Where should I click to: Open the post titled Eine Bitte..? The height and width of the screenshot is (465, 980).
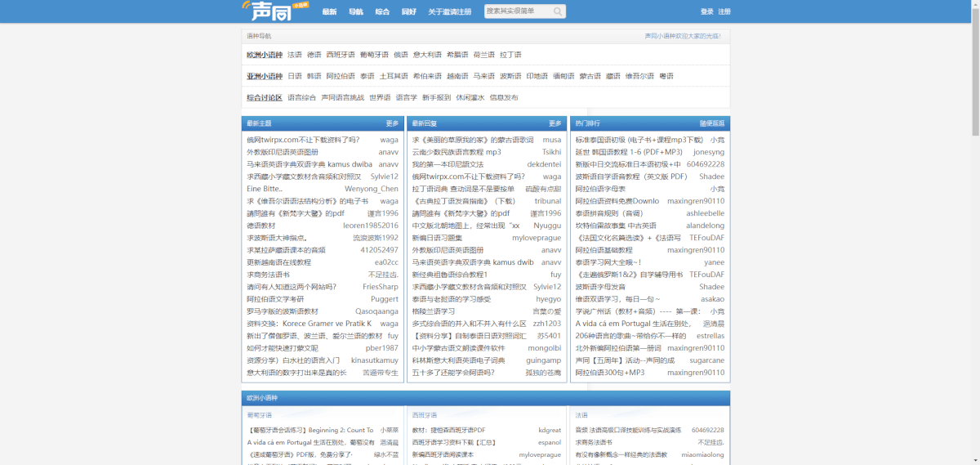tap(264, 189)
